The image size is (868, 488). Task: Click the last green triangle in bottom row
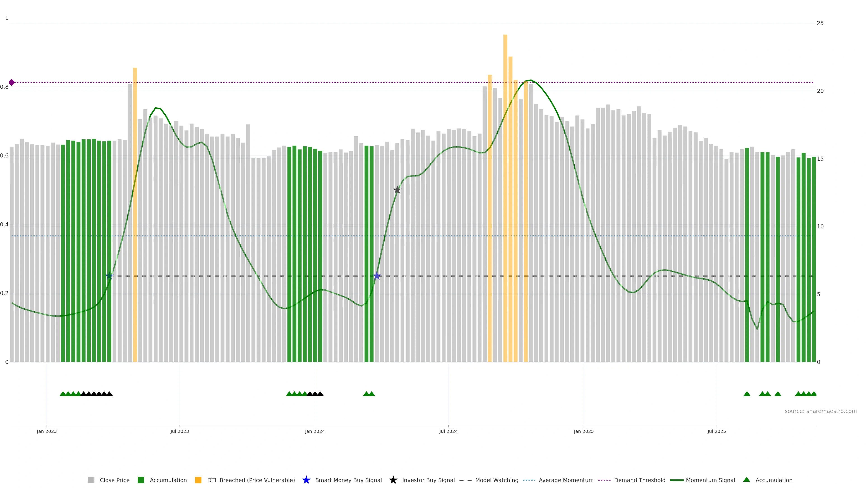[x=814, y=394]
